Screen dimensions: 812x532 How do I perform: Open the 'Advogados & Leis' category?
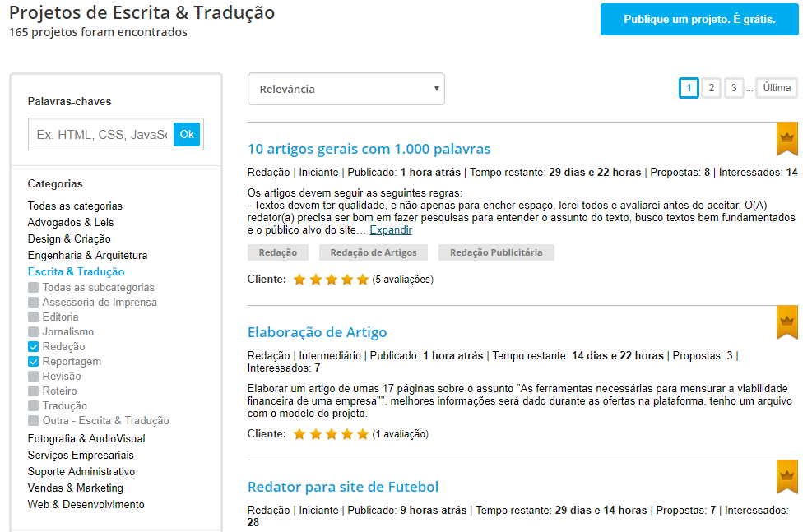71,223
